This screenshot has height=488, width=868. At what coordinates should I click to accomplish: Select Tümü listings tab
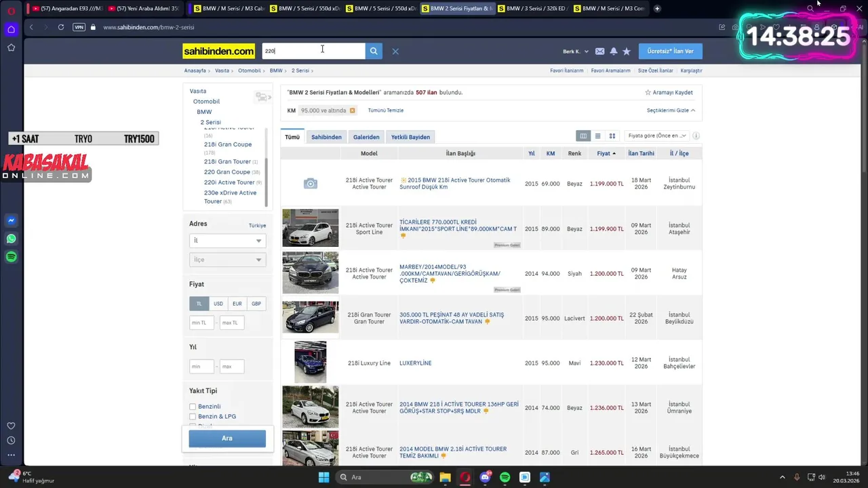tap(292, 137)
